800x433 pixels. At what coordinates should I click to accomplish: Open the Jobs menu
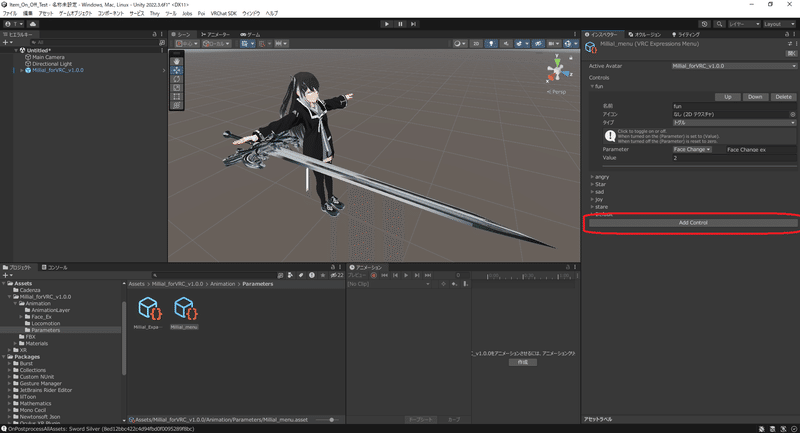click(x=187, y=13)
